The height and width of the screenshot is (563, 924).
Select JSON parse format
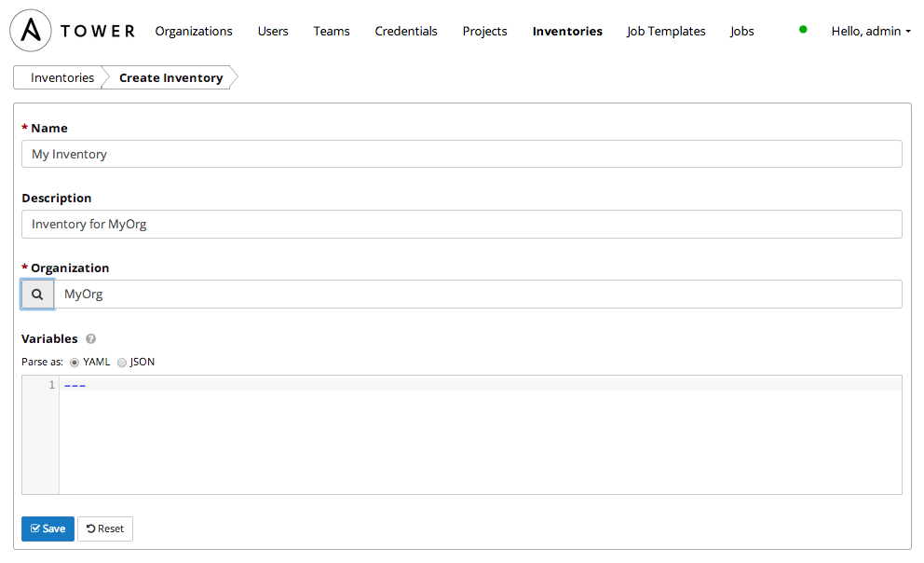pos(122,363)
